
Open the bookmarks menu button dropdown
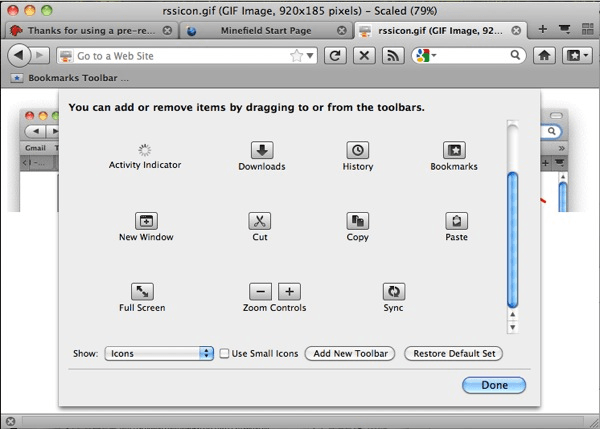[575, 55]
